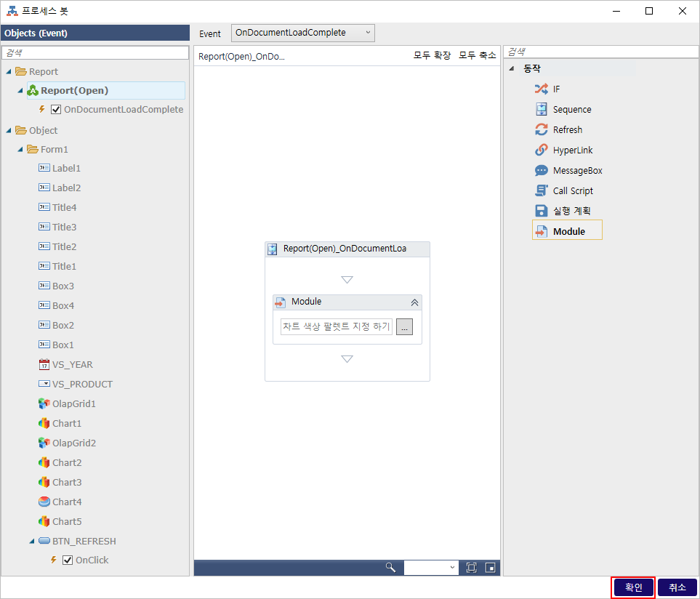
Task: Click the 실행 계획 save icon
Action: [541, 211]
